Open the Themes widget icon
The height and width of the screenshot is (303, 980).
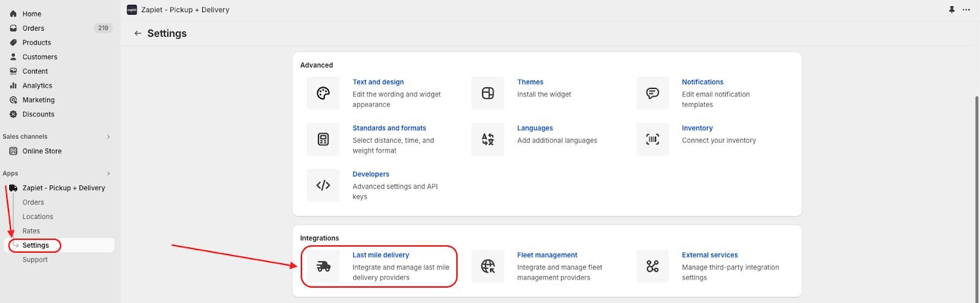[x=488, y=93]
